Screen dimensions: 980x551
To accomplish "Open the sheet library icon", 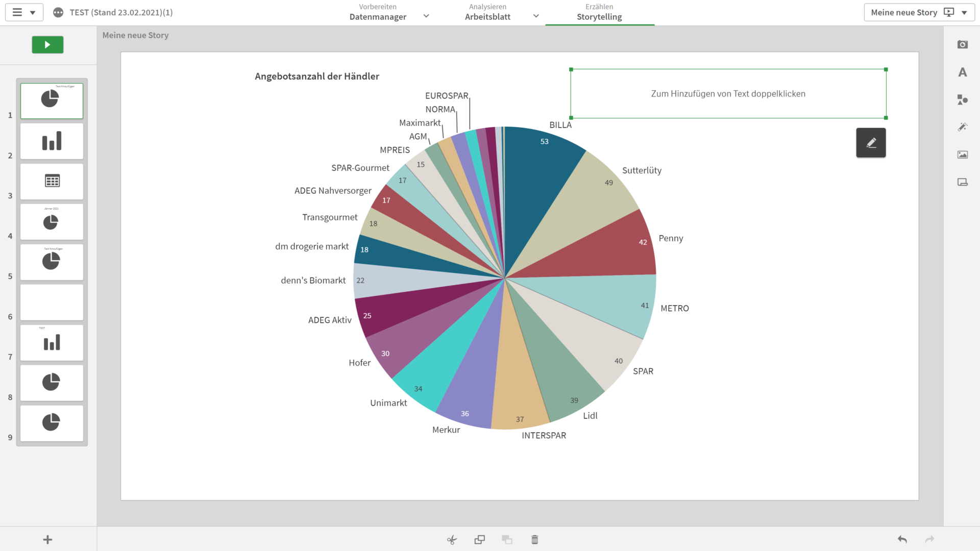I will coord(962,182).
